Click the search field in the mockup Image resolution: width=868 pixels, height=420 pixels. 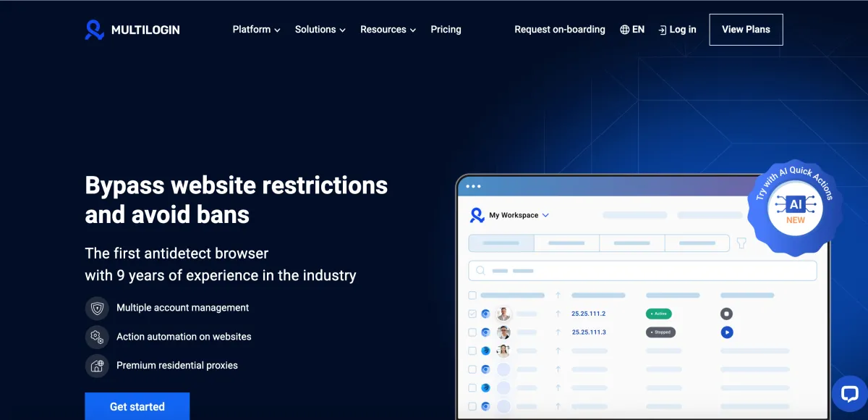(x=642, y=271)
